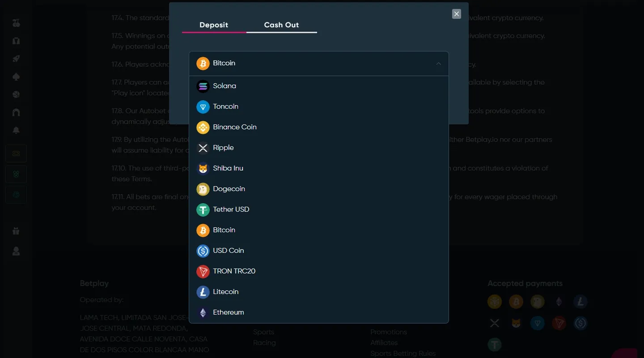Open the live dealer vest icon in sidebar
The height and width of the screenshot is (358, 644).
coord(16,41)
